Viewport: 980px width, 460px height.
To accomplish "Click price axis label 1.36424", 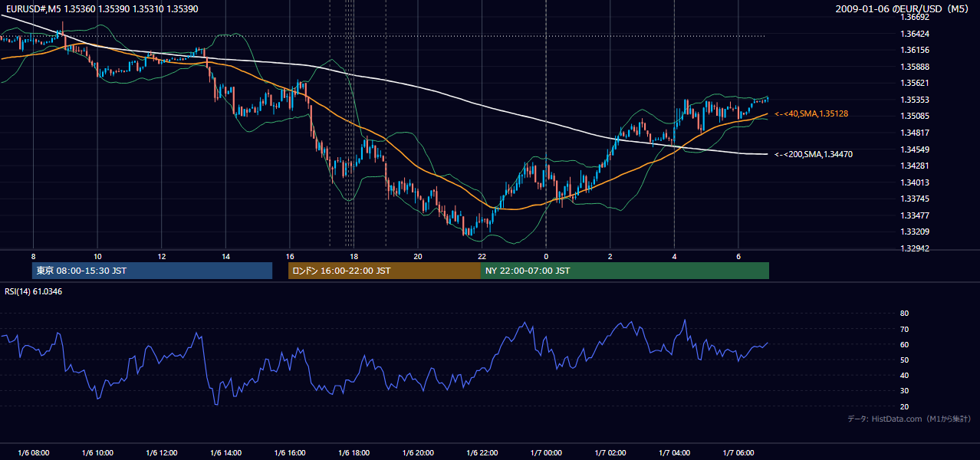I will pyautogui.click(x=915, y=34).
